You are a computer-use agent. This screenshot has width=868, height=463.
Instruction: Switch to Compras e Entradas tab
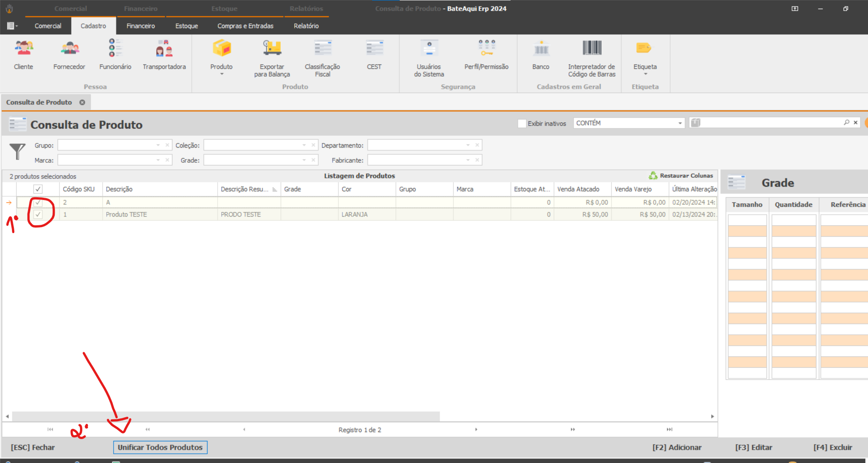point(246,26)
